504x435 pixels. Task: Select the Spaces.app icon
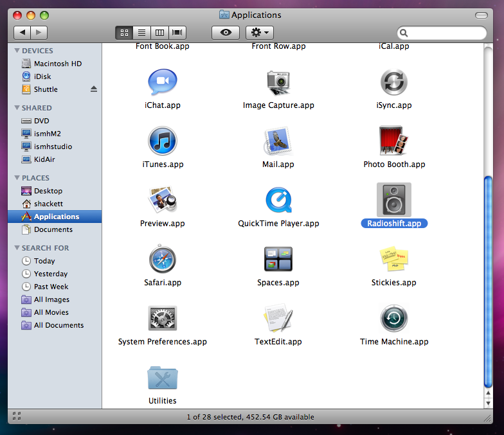(278, 259)
